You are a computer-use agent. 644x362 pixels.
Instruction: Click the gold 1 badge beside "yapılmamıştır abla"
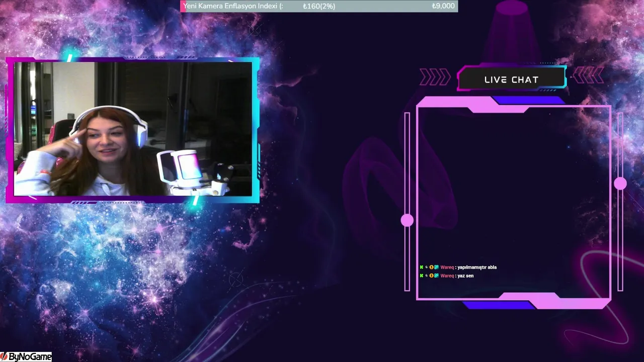click(432, 267)
